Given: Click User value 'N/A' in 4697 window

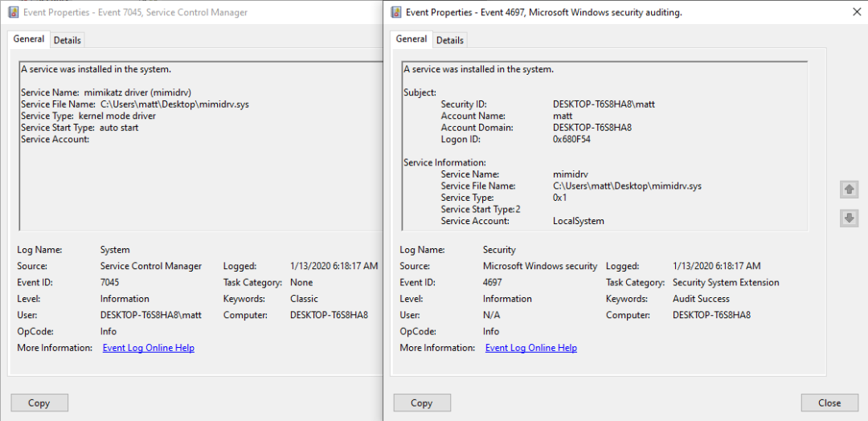Looking at the screenshot, I should (x=490, y=315).
